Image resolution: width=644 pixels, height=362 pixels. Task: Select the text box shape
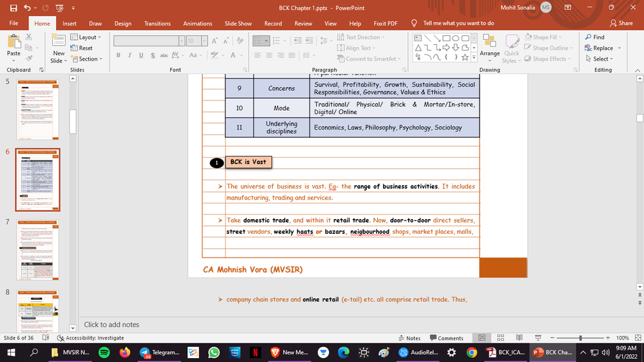pyautogui.click(x=418, y=38)
